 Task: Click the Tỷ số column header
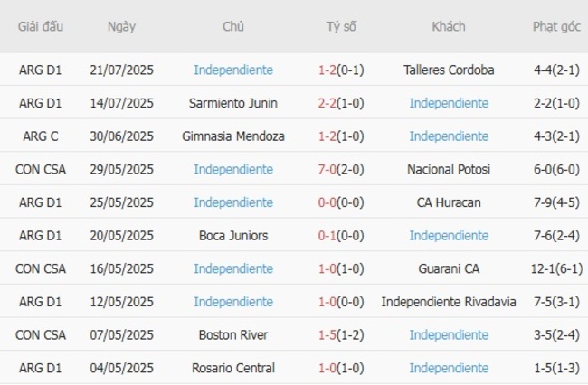(x=341, y=26)
